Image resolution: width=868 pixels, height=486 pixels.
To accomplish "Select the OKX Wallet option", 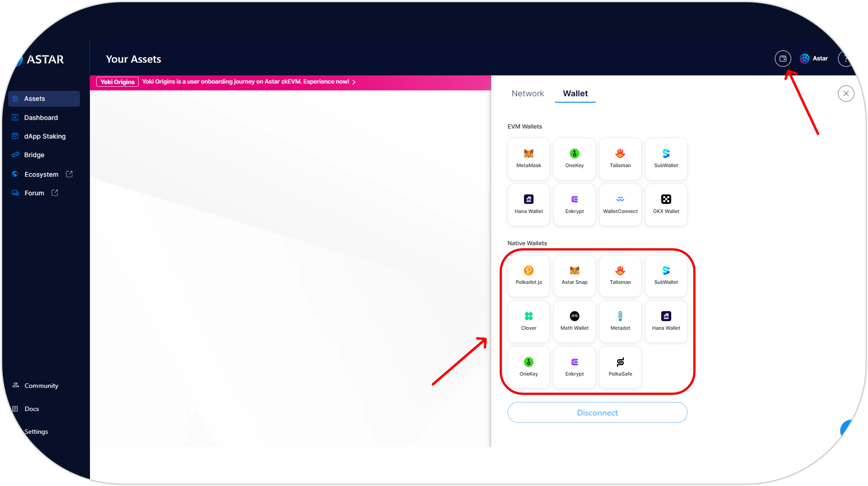I will [666, 204].
